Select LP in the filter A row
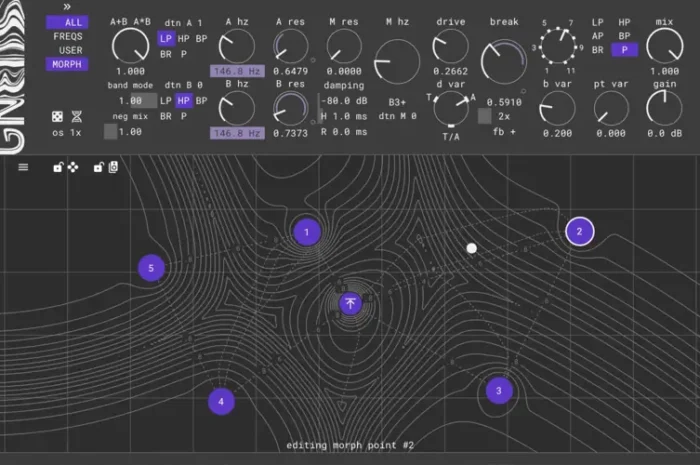 (x=166, y=39)
